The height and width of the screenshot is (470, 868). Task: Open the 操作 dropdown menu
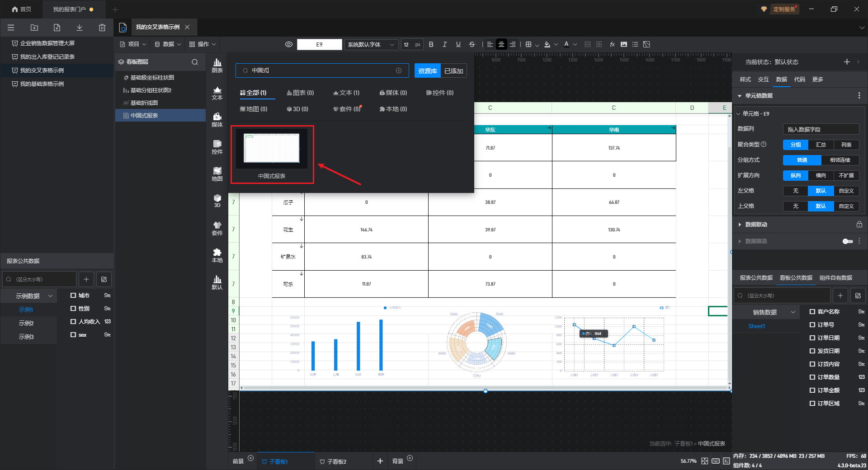(203, 44)
